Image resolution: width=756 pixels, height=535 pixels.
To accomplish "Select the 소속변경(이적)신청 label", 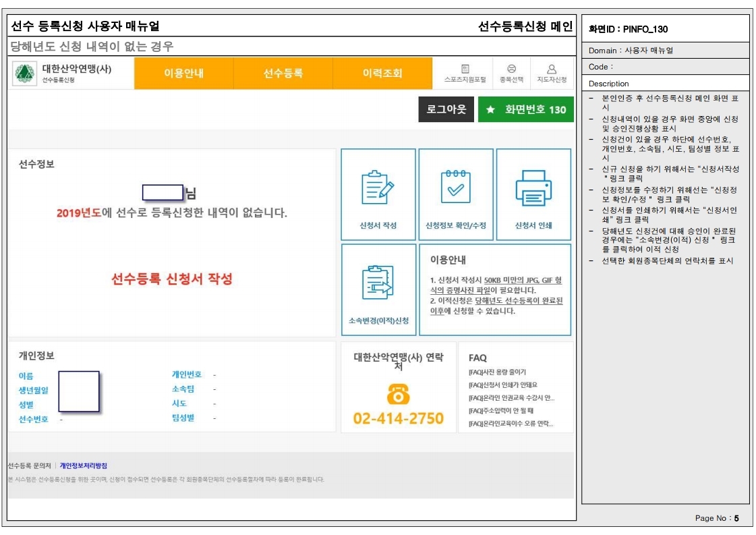I will 378,320.
